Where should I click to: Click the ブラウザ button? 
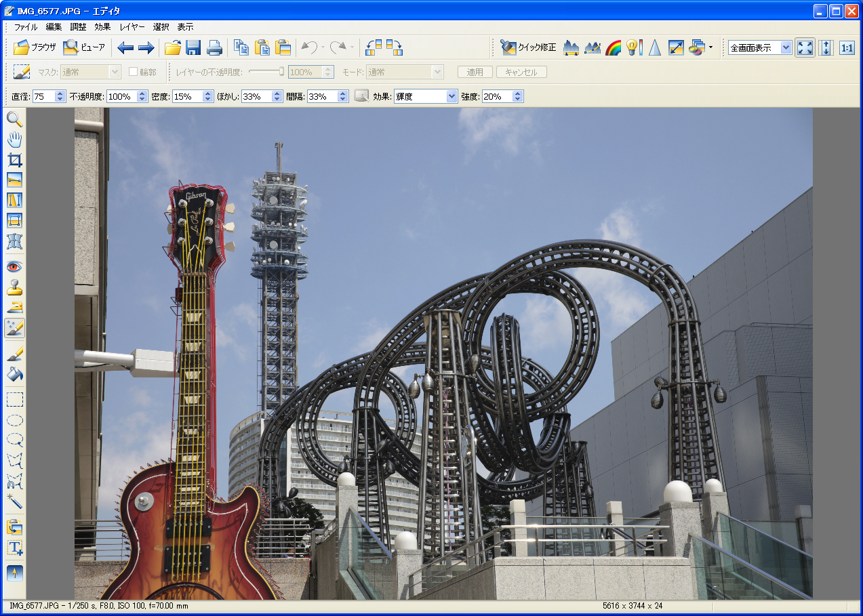pyautogui.click(x=35, y=47)
